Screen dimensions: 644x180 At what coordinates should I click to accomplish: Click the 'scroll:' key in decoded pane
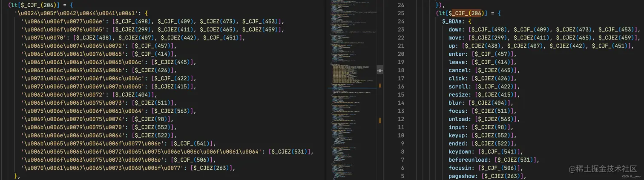click(x=460, y=86)
